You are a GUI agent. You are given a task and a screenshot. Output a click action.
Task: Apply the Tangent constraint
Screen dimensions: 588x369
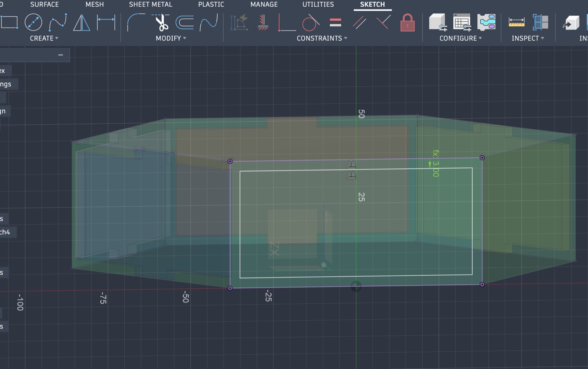click(x=311, y=22)
